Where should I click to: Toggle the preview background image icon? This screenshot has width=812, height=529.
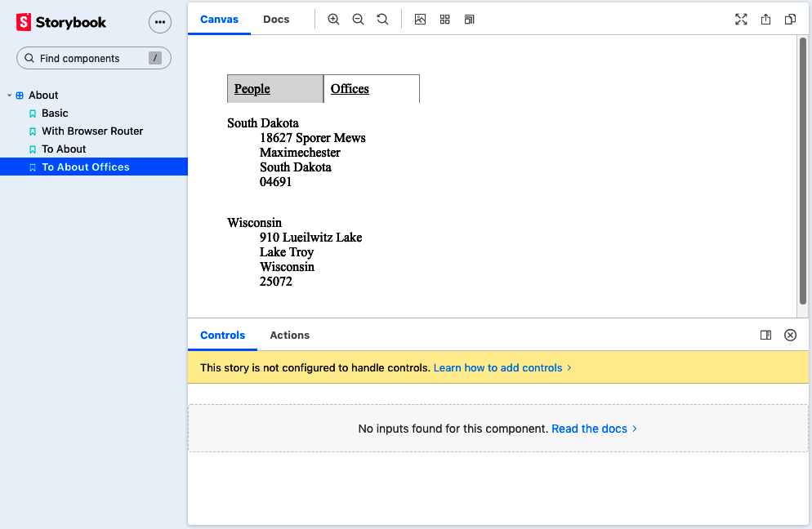click(x=420, y=20)
